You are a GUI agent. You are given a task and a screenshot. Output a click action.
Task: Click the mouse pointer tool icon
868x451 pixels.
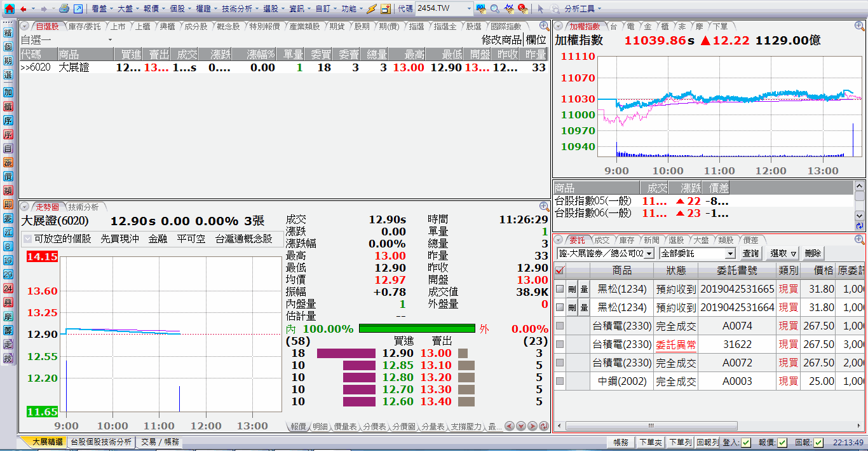pos(541,9)
